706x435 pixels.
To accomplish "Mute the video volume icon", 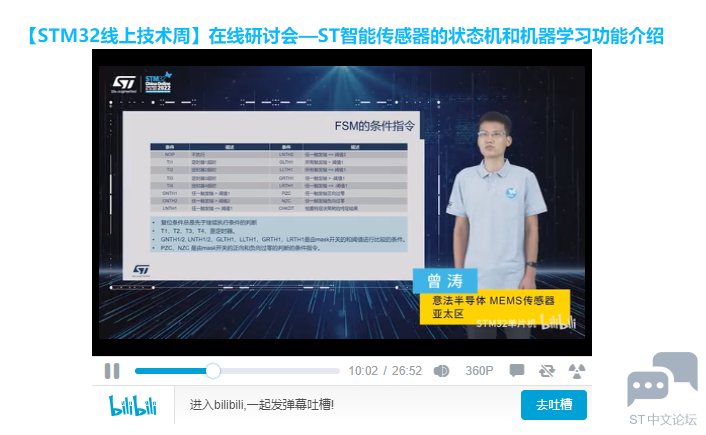I will pyautogui.click(x=441, y=371).
